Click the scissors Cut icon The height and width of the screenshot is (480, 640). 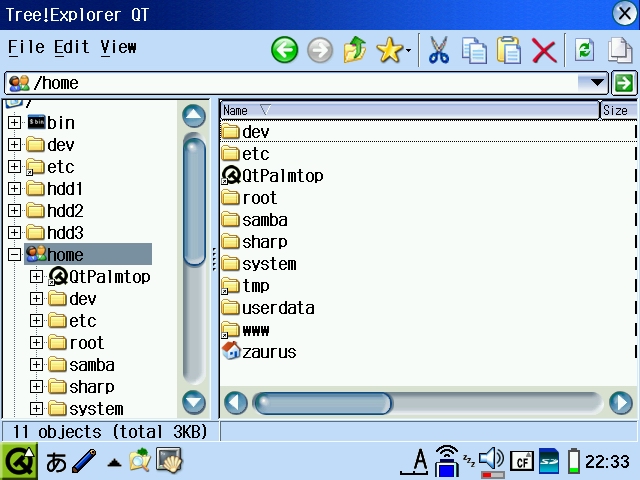click(x=438, y=50)
